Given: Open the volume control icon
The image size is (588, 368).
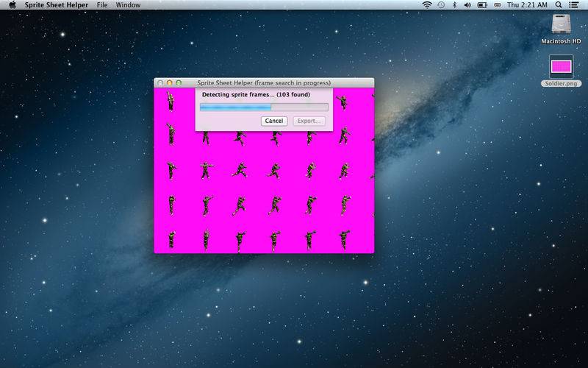Looking at the screenshot, I should coord(467,5).
